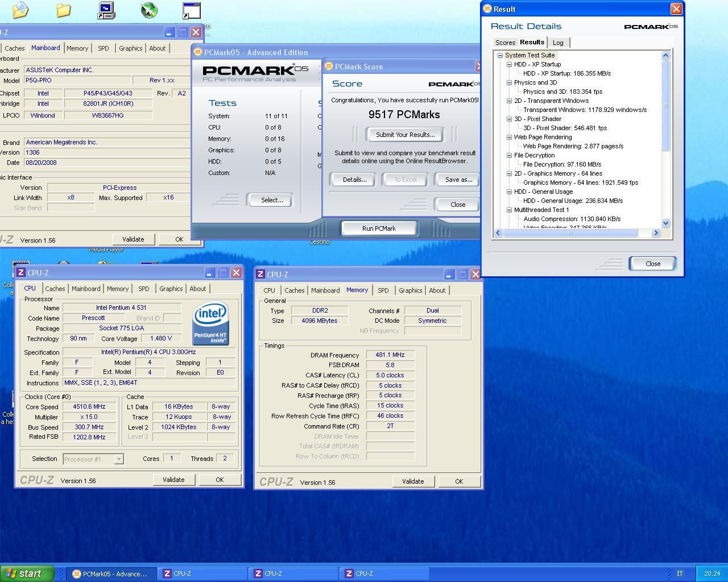Click Close button in PCMark Score dialog

[x=458, y=205]
